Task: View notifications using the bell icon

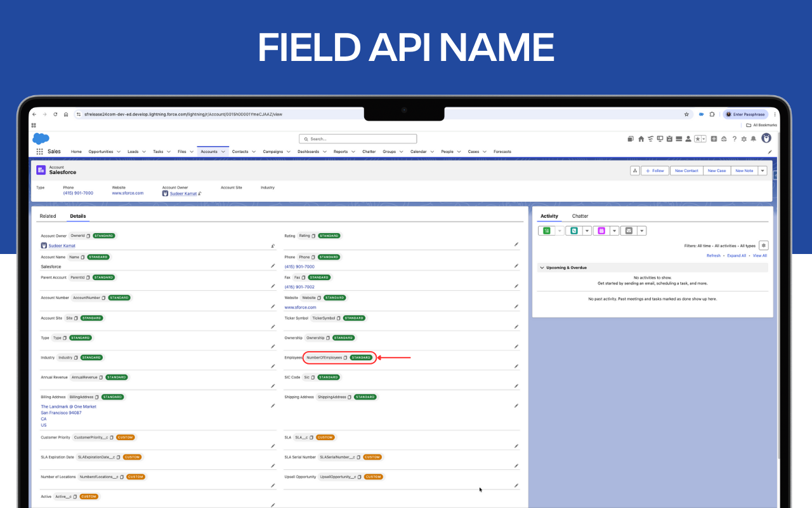Action: pos(754,140)
